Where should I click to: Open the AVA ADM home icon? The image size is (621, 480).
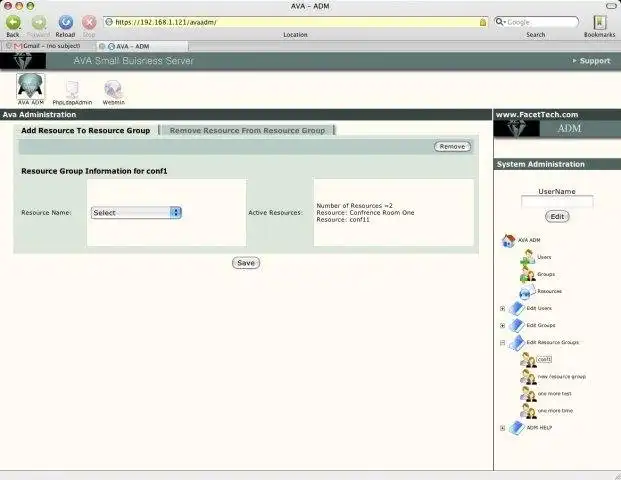[509, 240]
